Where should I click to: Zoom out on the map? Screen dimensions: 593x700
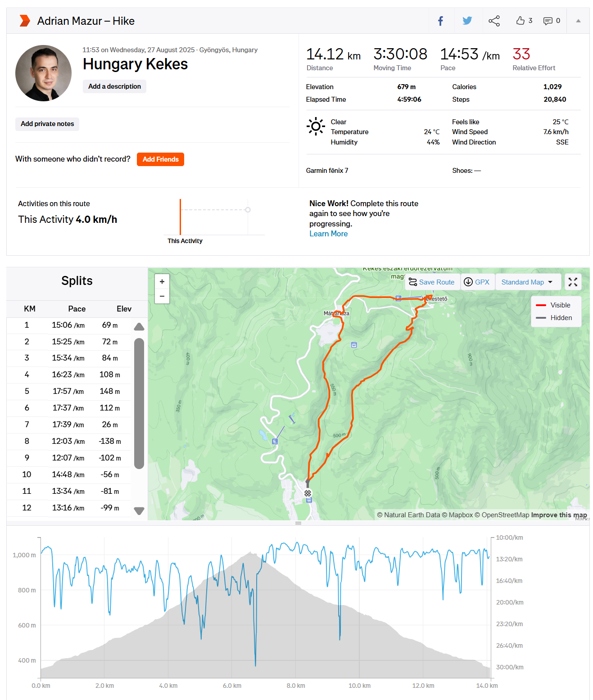coord(162,296)
